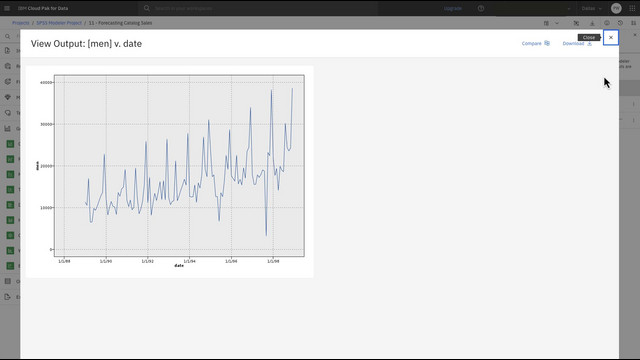Download the men v. date output
The width and height of the screenshot is (640, 360).
pyautogui.click(x=577, y=43)
